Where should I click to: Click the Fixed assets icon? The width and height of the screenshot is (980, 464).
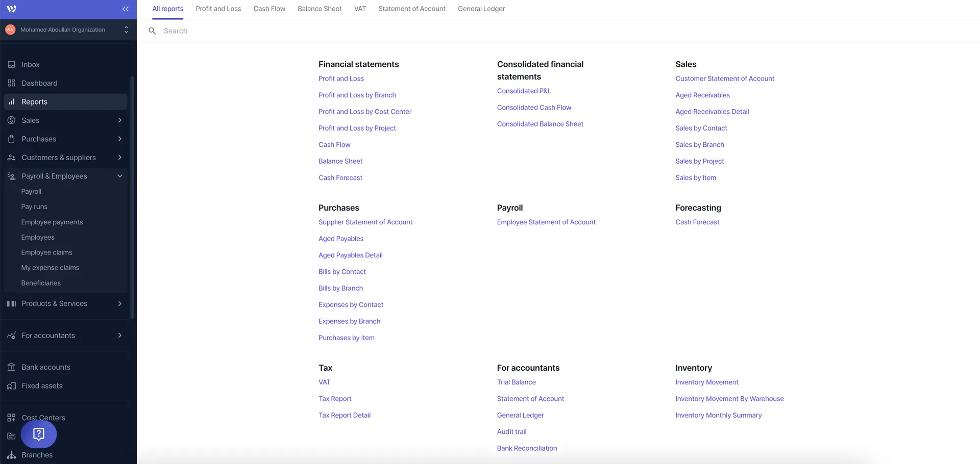coord(11,386)
